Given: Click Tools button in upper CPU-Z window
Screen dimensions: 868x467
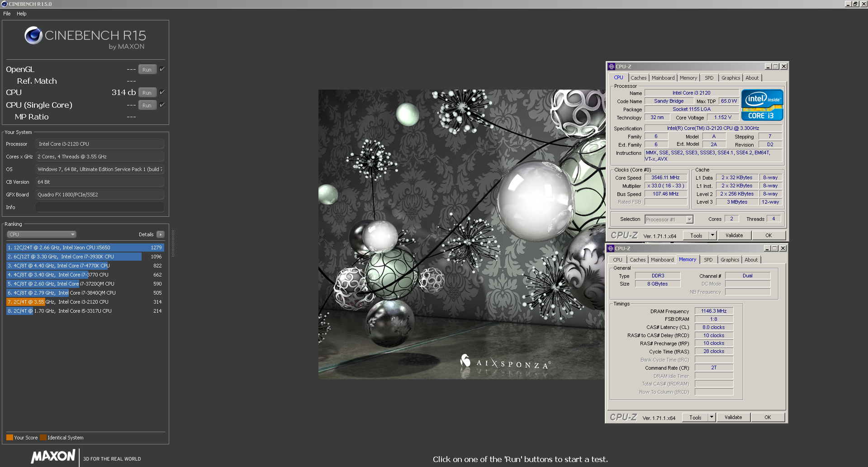Looking at the screenshot, I should pyautogui.click(x=696, y=236).
